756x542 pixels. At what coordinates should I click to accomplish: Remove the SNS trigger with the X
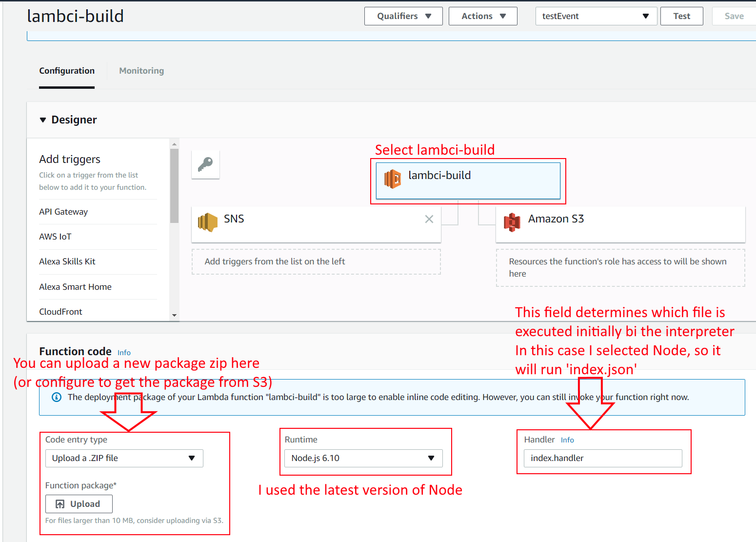tap(429, 219)
